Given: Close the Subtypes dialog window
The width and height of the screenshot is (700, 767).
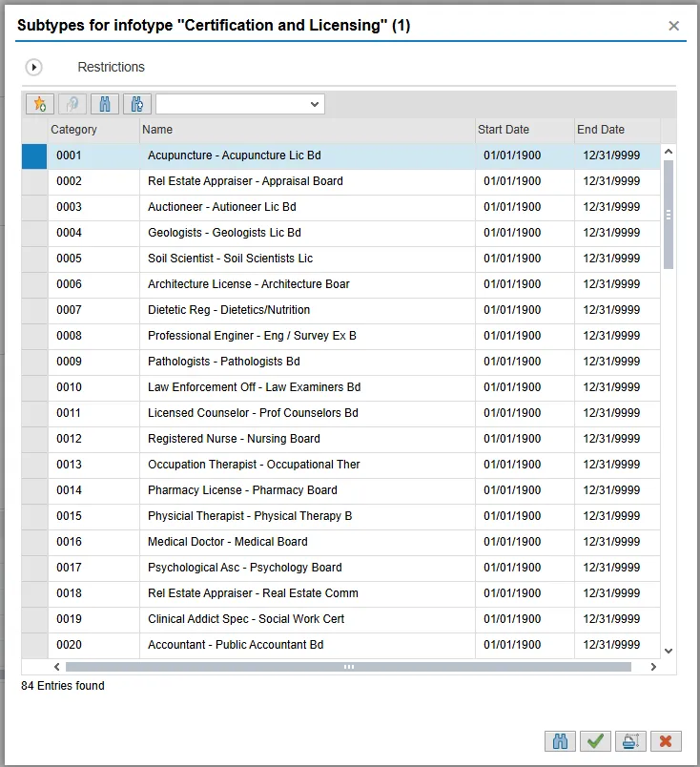Looking at the screenshot, I should pos(673,26).
